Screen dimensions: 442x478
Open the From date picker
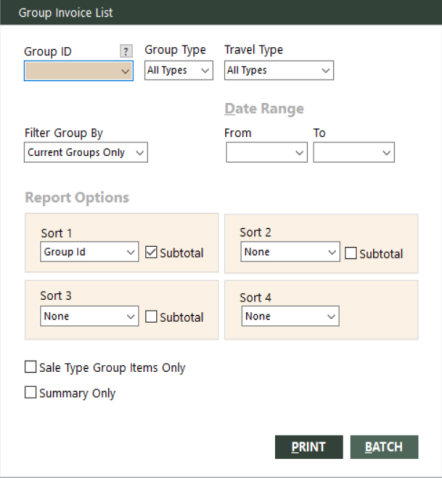click(x=267, y=153)
